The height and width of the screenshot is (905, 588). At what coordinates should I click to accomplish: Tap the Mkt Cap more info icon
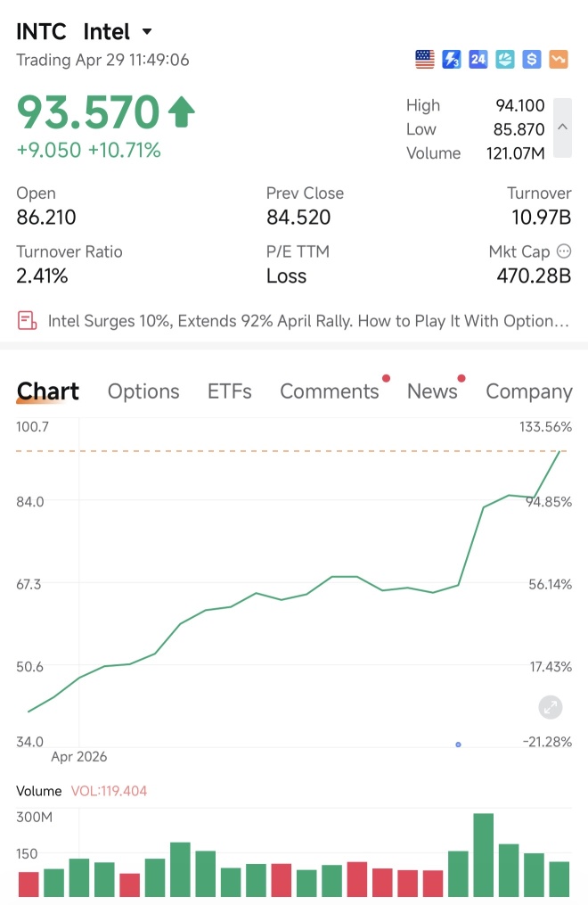(564, 251)
